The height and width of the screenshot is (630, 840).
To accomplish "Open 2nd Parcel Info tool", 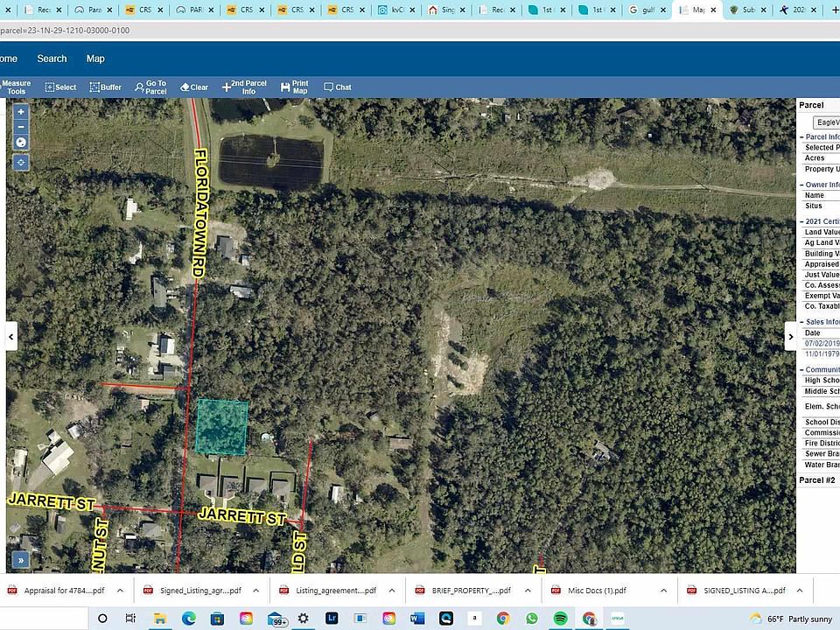I will (244, 87).
